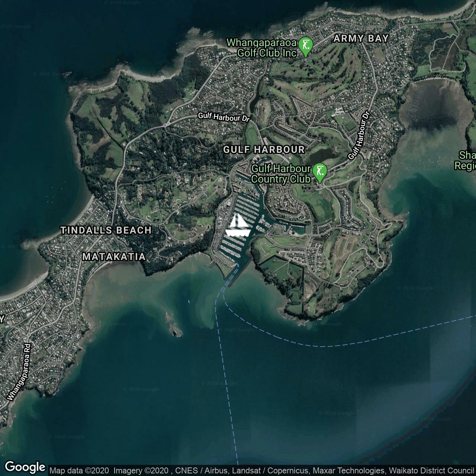Open the Gulf Harbour Country Club text label
This screenshot has width=476, height=476.
pyautogui.click(x=280, y=174)
